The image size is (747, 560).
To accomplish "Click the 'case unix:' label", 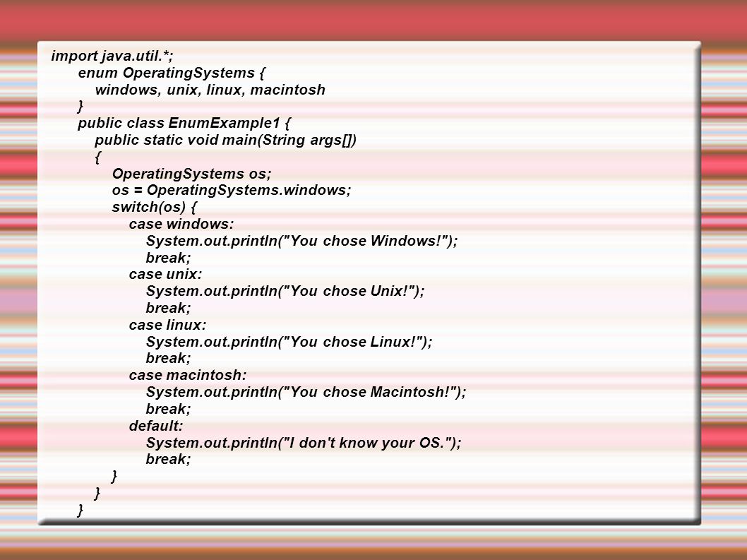I will coord(165,274).
